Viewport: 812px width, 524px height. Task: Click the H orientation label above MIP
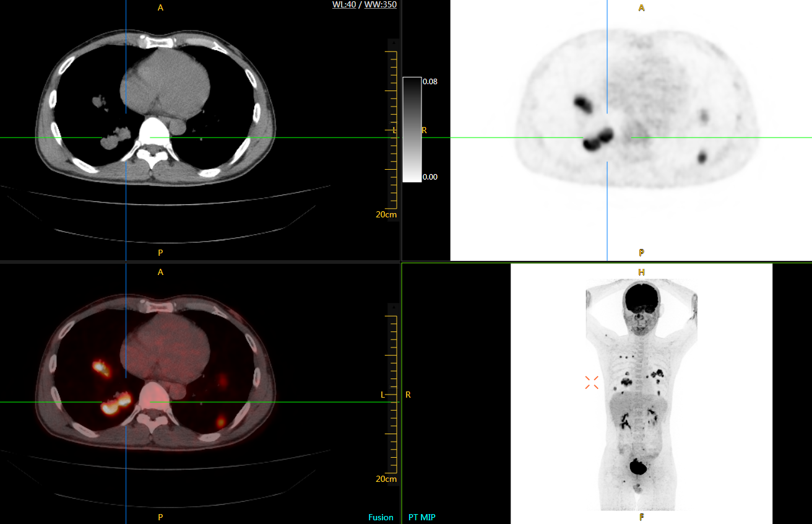pos(641,272)
